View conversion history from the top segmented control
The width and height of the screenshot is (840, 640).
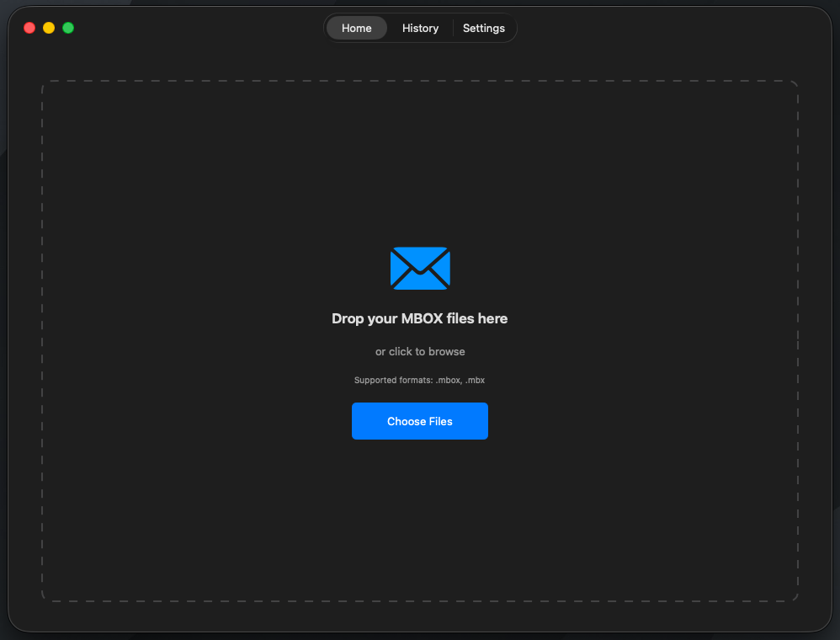tap(420, 28)
